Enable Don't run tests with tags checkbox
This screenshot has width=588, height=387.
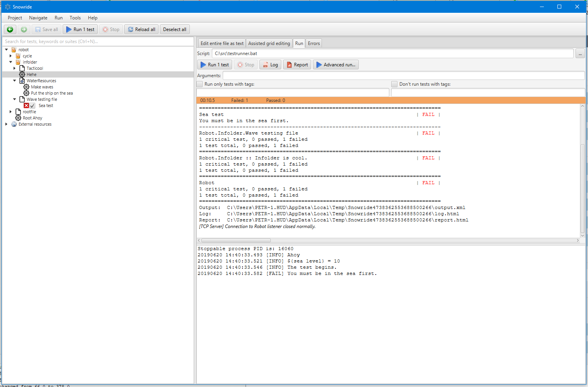pyautogui.click(x=394, y=84)
